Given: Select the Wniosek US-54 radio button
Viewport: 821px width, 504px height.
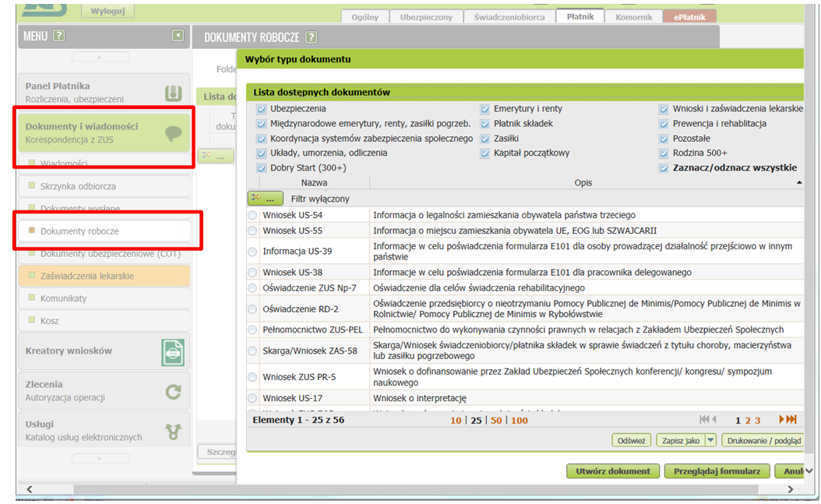Looking at the screenshot, I should (252, 215).
